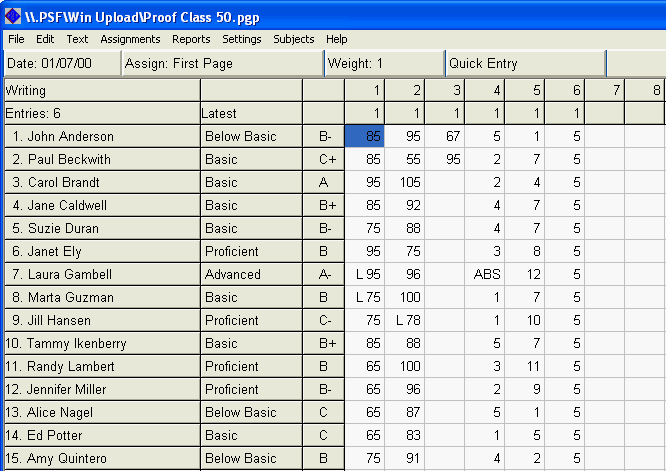Viewport: 666px width, 471px height.
Task: Select student Jane Caldwell
Action: tap(102, 205)
